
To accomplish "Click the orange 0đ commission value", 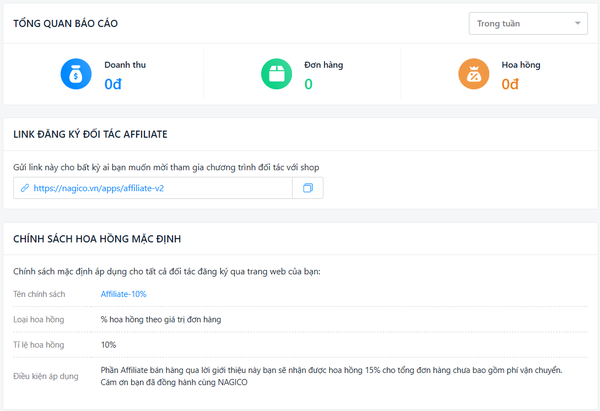I will point(510,84).
